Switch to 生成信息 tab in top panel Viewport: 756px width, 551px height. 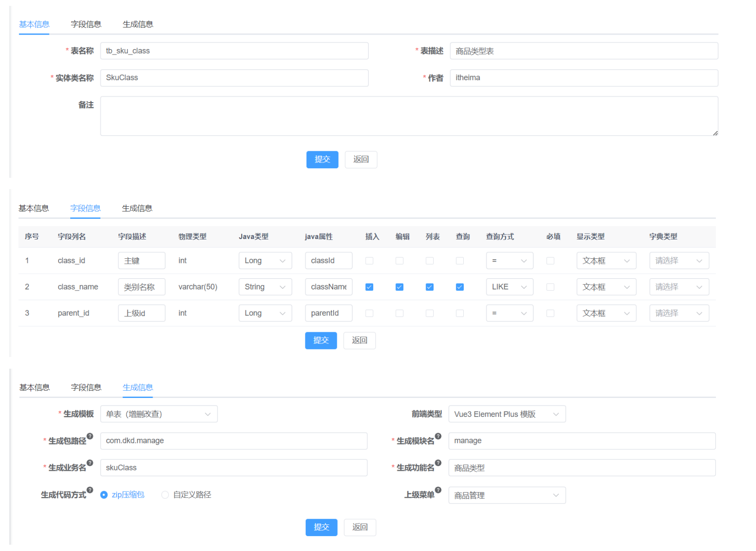click(x=138, y=24)
